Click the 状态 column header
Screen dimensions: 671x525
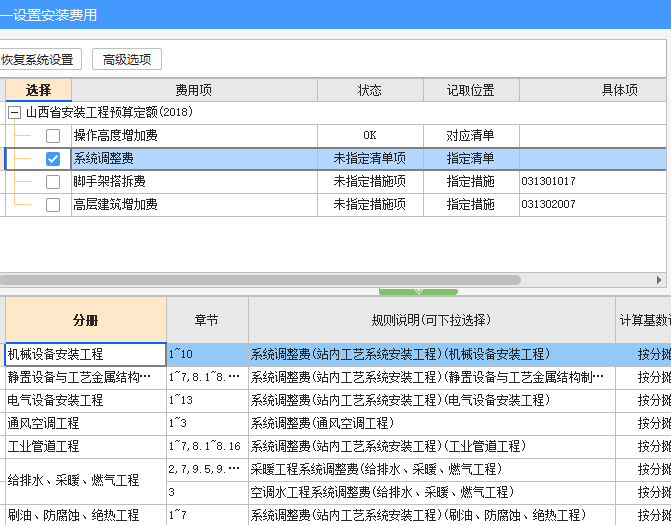tap(370, 90)
